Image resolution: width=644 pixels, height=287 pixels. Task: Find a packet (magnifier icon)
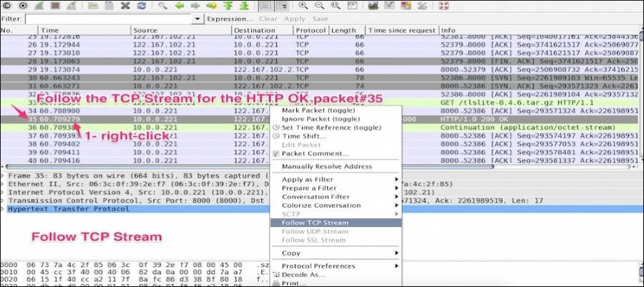[162, 6]
